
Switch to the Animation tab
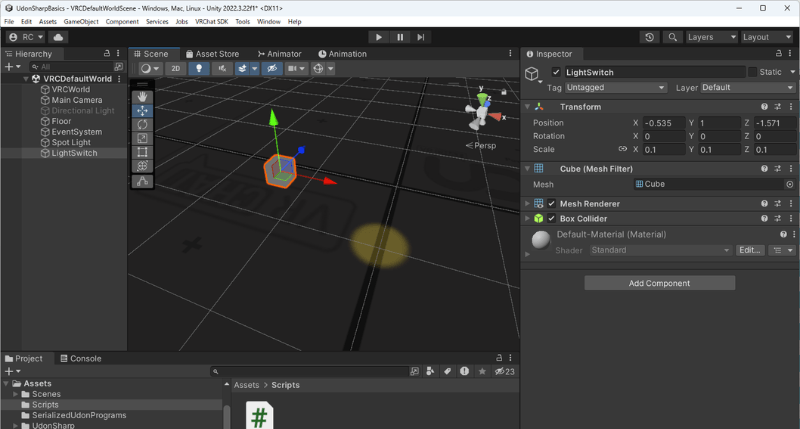(342, 54)
